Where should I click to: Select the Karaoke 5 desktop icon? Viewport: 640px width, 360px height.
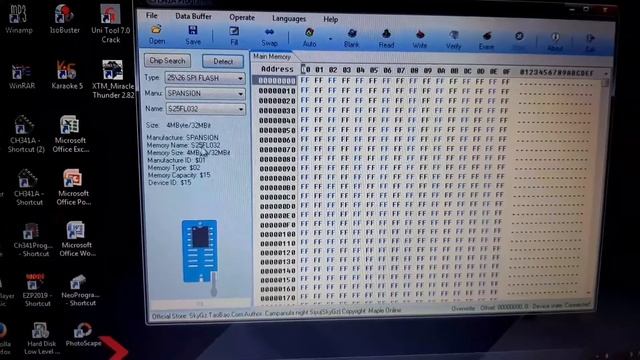tap(67, 75)
